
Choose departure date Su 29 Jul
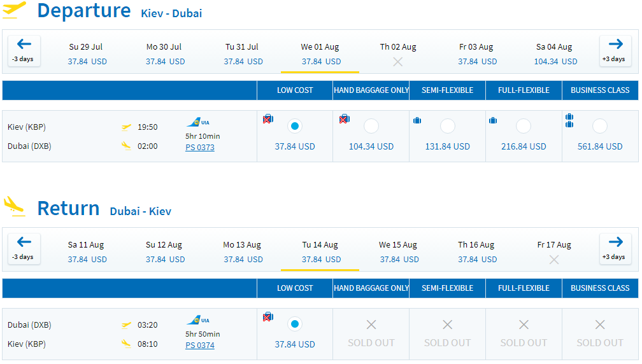click(x=87, y=54)
